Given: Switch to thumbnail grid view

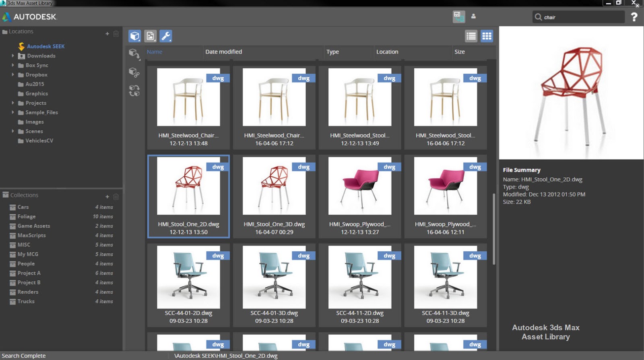Looking at the screenshot, I should point(487,36).
